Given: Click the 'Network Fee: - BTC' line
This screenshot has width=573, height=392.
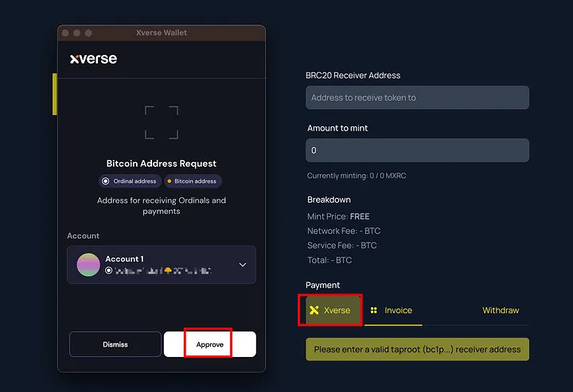Looking at the screenshot, I should coord(344,231).
